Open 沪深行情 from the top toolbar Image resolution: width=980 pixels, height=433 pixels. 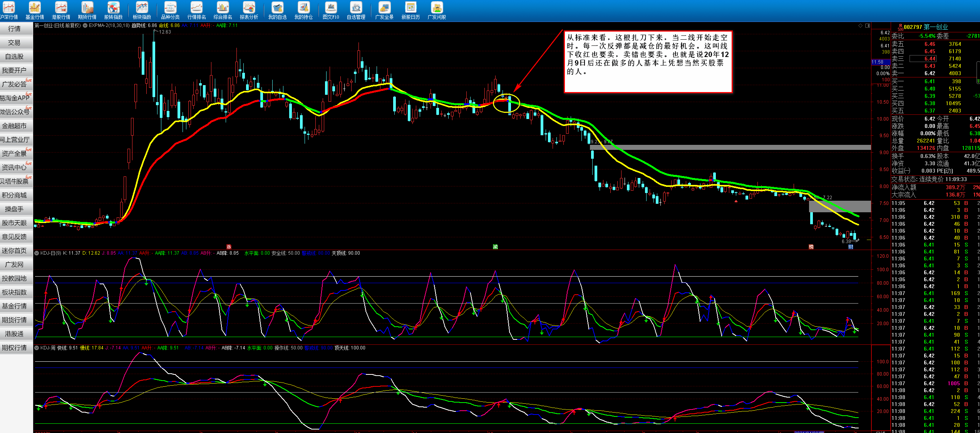8,10
